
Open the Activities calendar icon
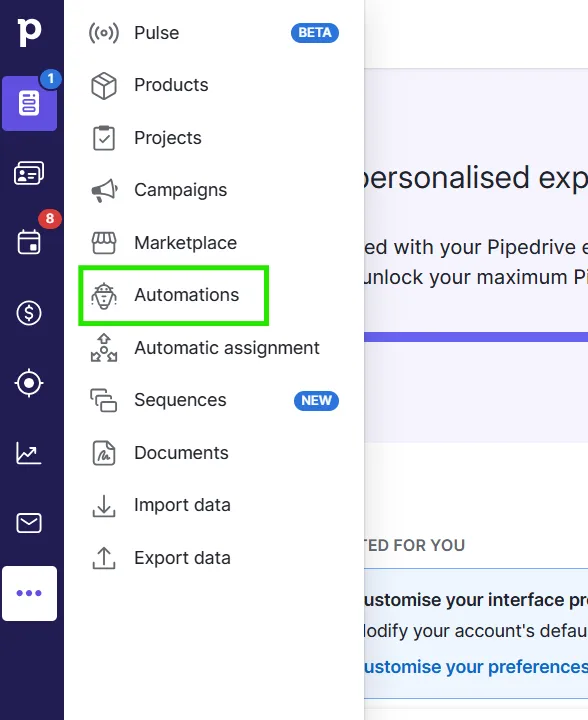(x=29, y=242)
